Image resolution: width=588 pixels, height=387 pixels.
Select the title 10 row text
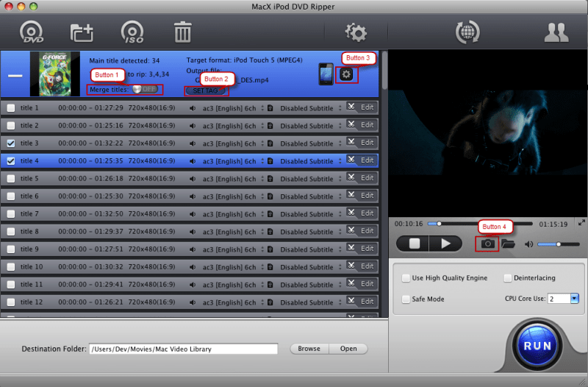click(x=32, y=267)
